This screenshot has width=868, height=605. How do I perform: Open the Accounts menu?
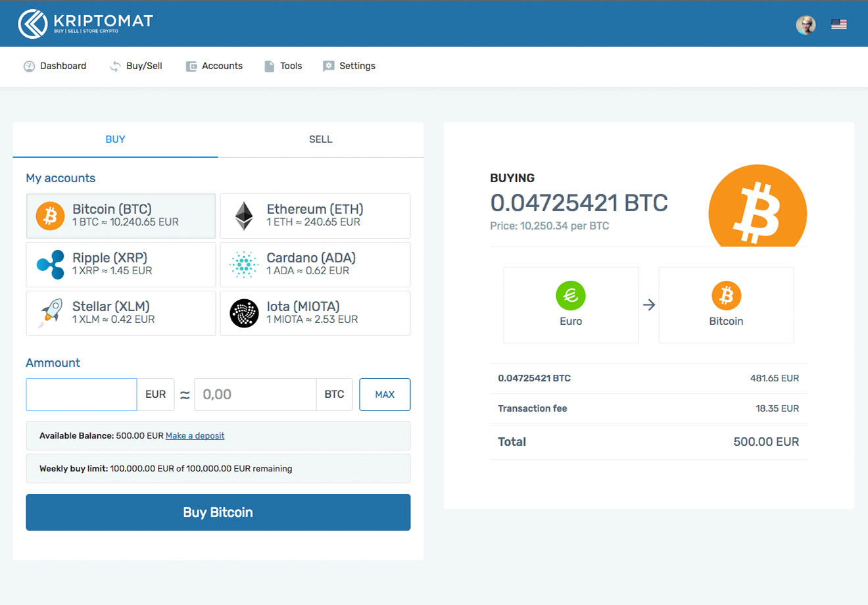[214, 66]
